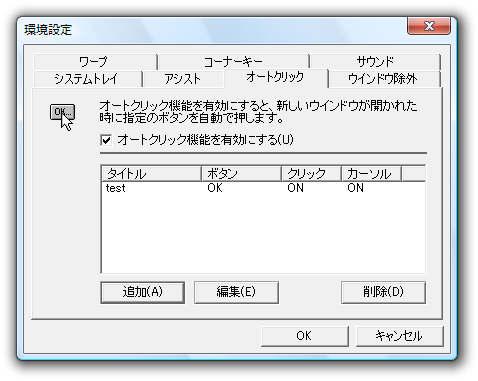Viewport: 478px width, 381px height.
Task: Click ON value under クリック column
Action: (296, 188)
